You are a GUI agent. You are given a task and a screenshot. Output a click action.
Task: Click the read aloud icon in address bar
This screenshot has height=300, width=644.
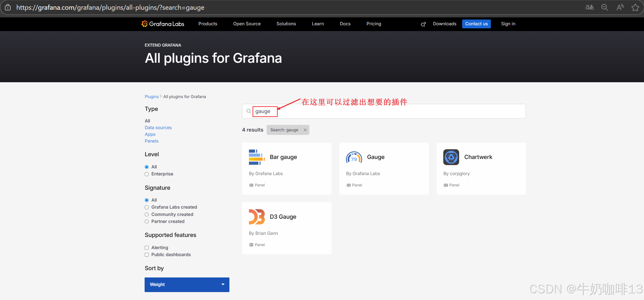point(620,7)
